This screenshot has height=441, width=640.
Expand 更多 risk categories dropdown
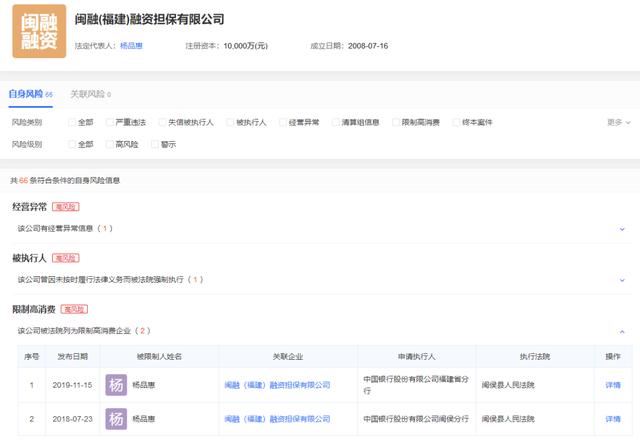coord(618,122)
